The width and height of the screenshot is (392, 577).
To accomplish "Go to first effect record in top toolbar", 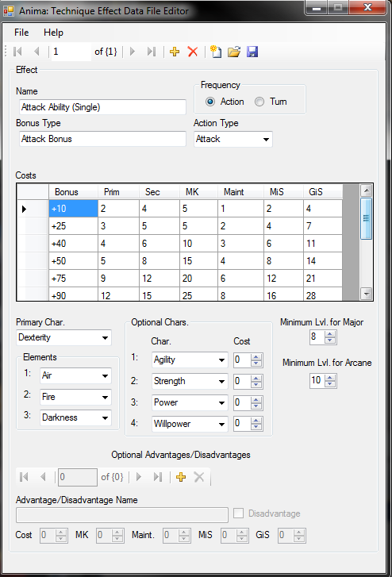I will (17, 52).
